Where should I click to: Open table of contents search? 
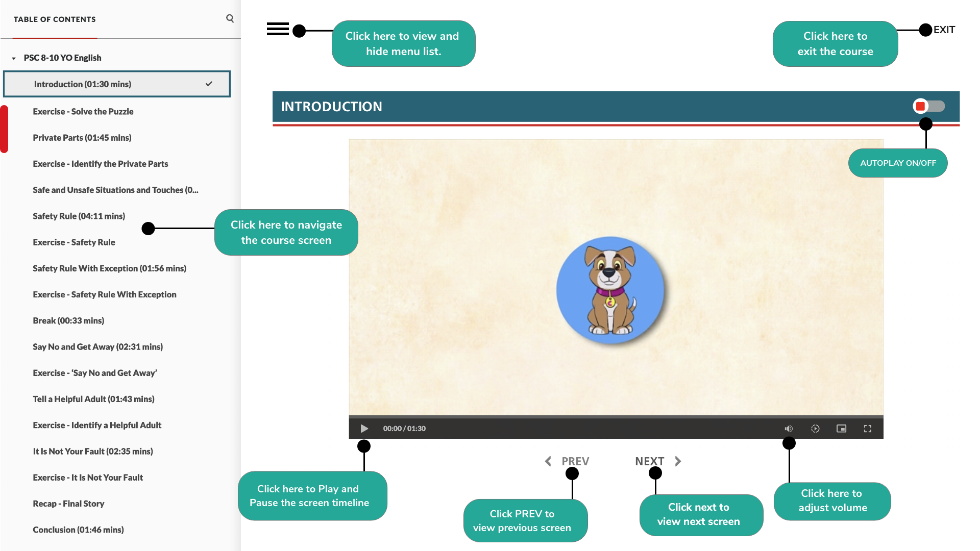pyautogui.click(x=230, y=19)
